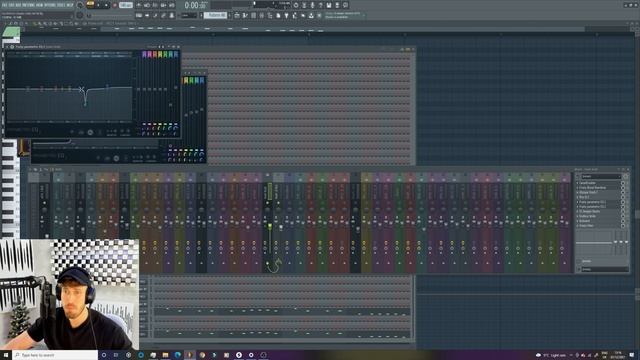Open File Explorer from the taskbar
The height and width of the screenshot is (360, 640).
165,355
